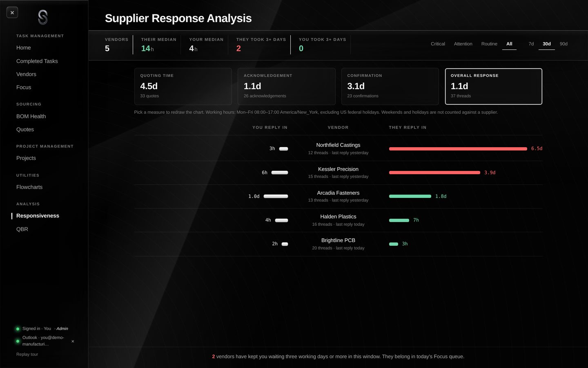Open the Quotes section

click(x=25, y=129)
